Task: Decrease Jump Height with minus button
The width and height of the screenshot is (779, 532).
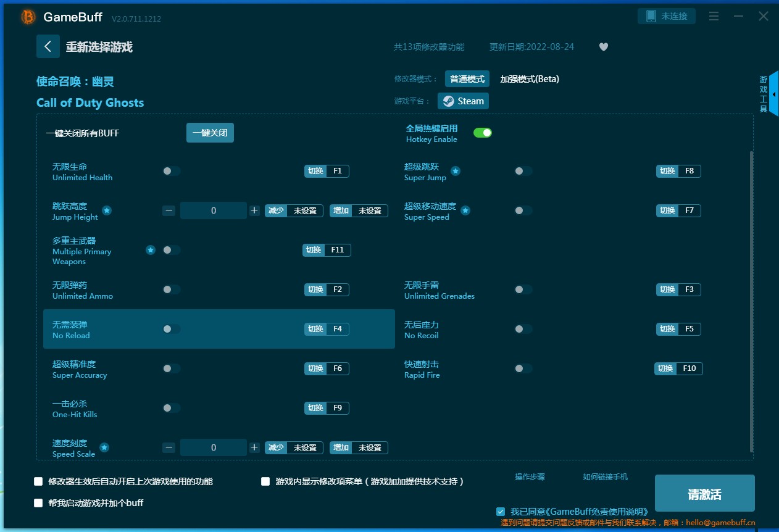Action: [x=169, y=210]
